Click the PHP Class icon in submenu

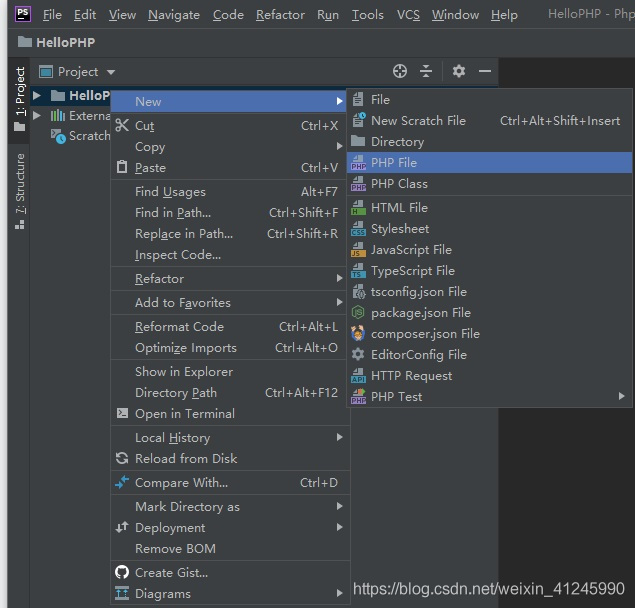point(358,184)
